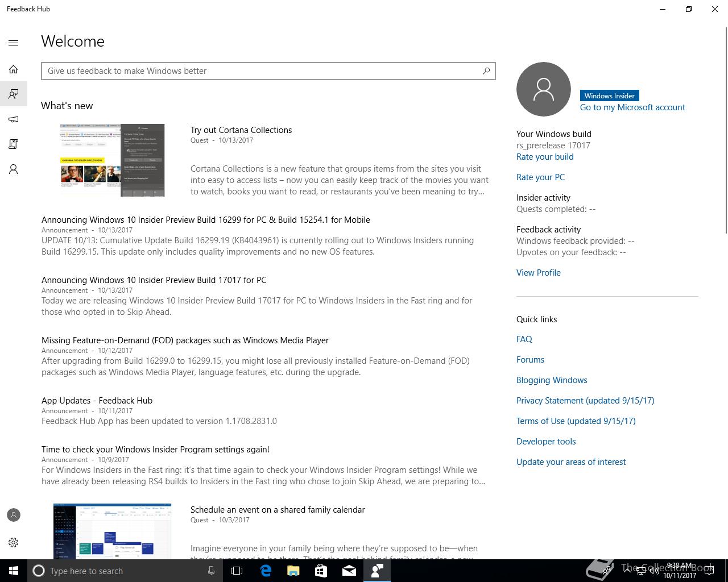
Task: Click the search magnifier in the feedback box
Action: pos(486,71)
